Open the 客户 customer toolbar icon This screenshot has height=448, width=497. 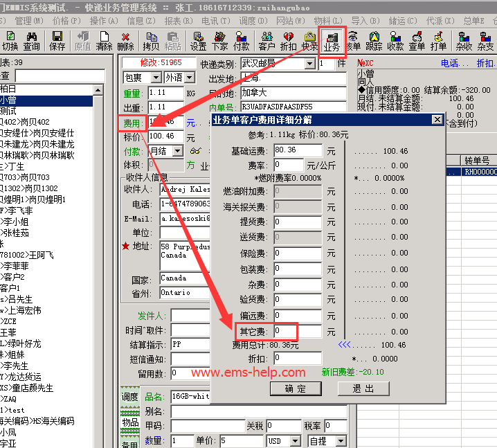coord(267,42)
